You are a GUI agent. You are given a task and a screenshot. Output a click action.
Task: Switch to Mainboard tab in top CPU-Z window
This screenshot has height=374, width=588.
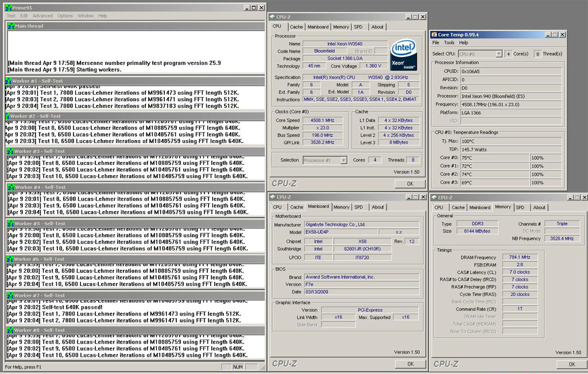318,27
